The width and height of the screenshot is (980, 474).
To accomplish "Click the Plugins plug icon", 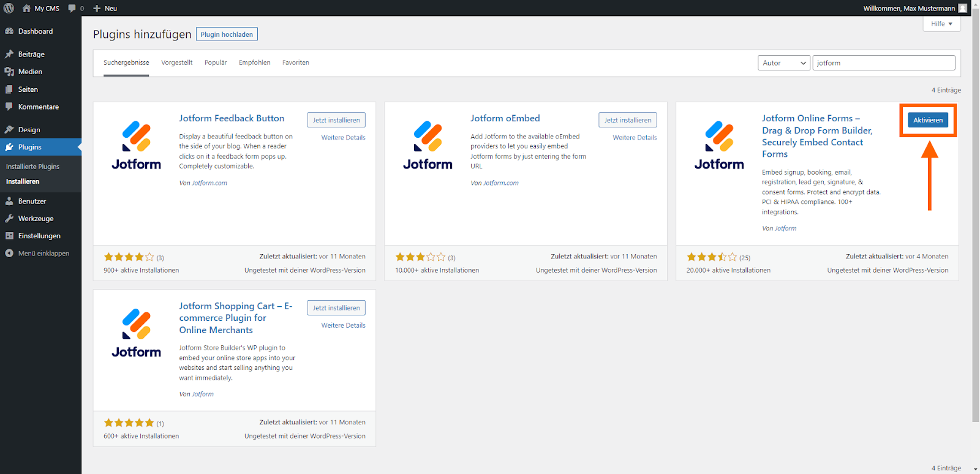I will point(9,147).
